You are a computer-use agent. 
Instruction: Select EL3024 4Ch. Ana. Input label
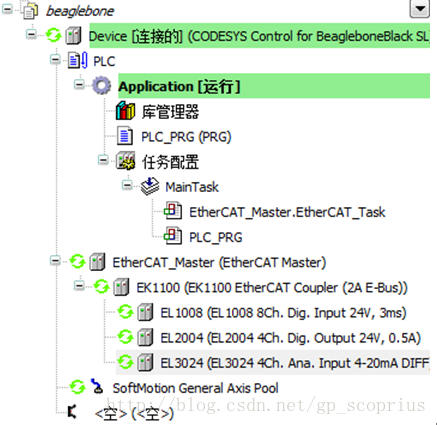(295, 363)
